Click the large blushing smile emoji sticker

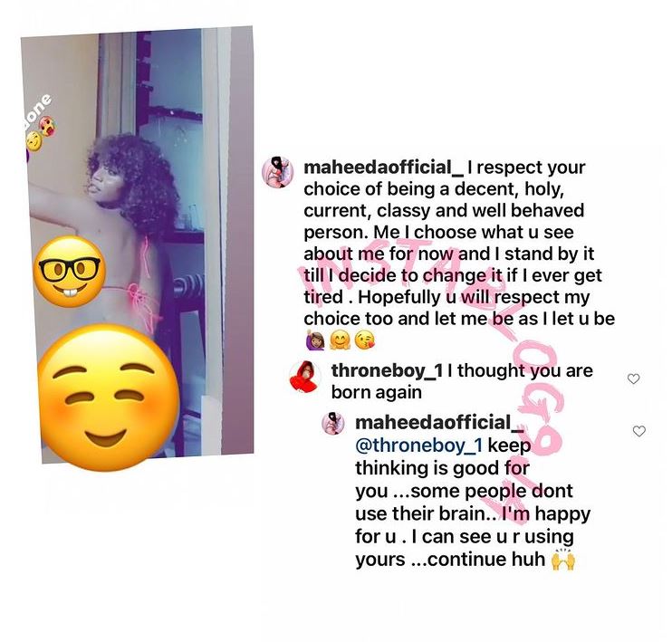pos(108,398)
